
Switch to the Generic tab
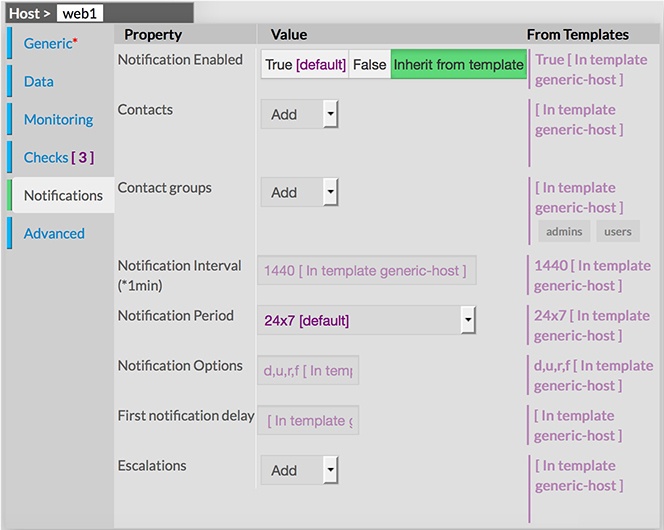[x=49, y=44]
